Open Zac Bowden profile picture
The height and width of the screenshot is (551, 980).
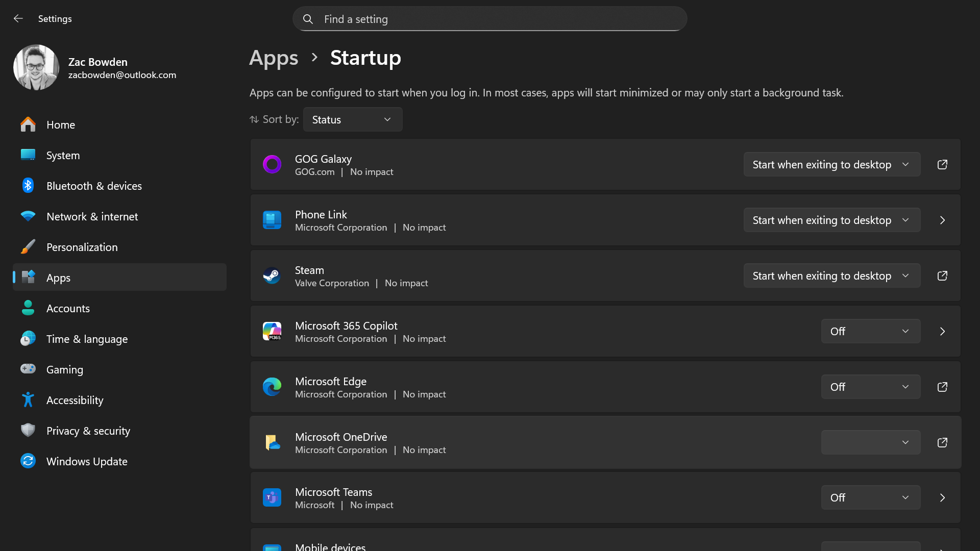pyautogui.click(x=36, y=67)
